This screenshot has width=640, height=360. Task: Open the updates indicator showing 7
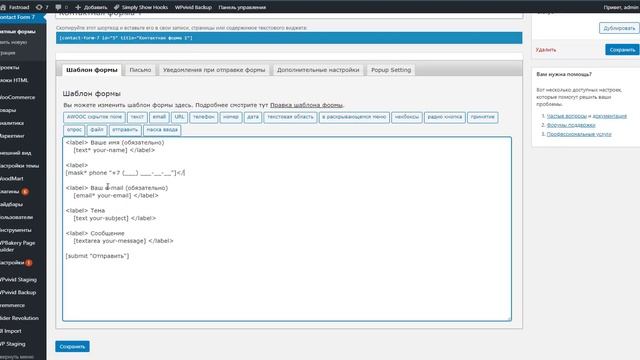42,7
